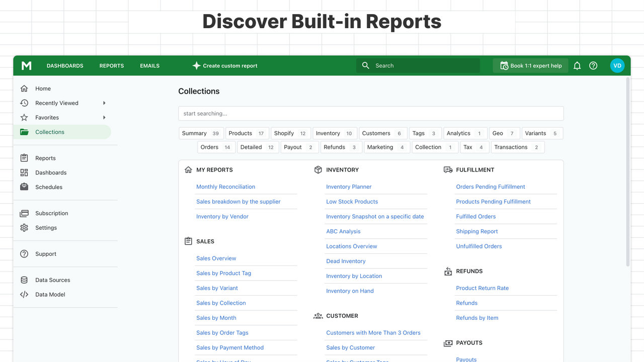Open the Emails navigation tab
The width and height of the screenshot is (644, 362).
pyautogui.click(x=149, y=65)
